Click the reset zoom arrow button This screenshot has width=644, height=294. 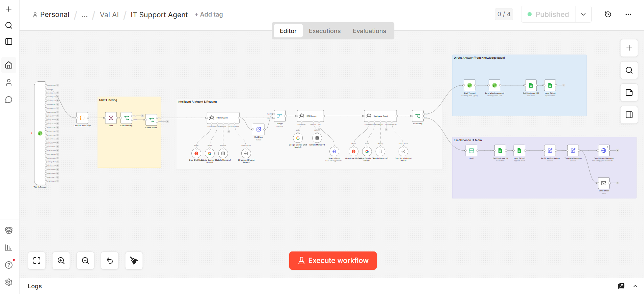[110, 261]
